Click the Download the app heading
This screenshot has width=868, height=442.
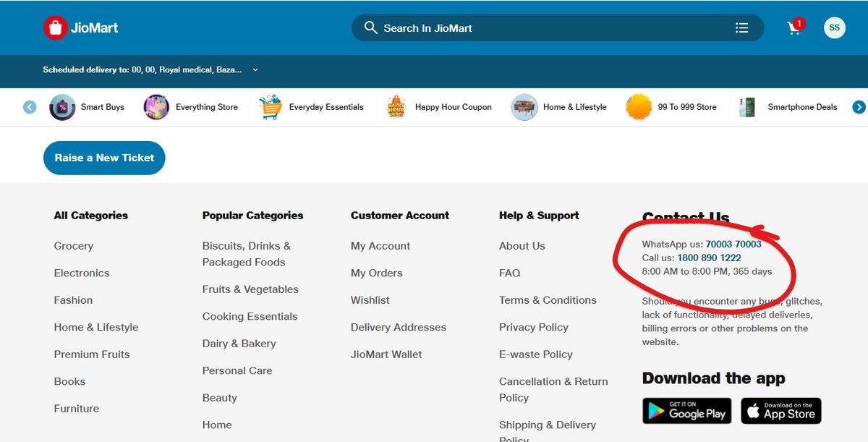713,378
